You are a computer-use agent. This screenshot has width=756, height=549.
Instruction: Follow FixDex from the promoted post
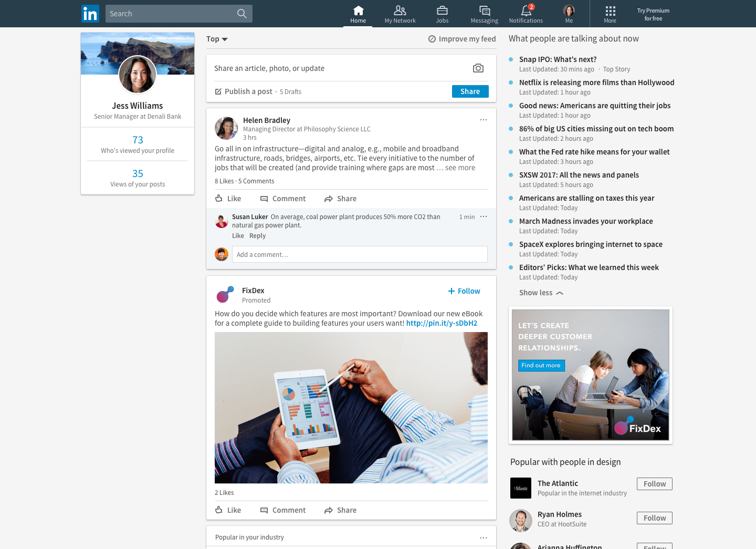(464, 291)
